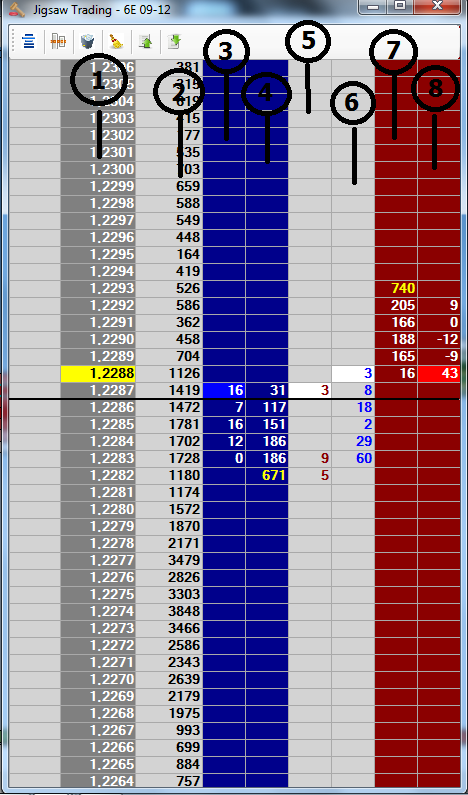Maximize the Jigsaw Trading window

pyautogui.click(x=400, y=6)
